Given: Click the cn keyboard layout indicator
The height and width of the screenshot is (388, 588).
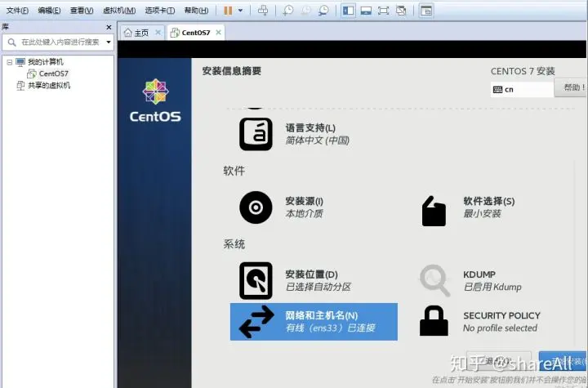Looking at the screenshot, I should 522,89.
